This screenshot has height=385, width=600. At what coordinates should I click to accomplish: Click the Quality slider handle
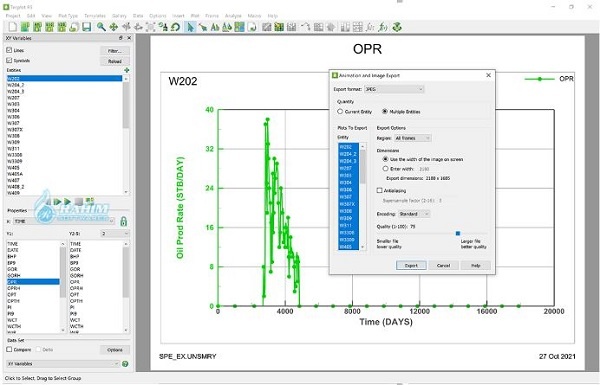[458, 233]
